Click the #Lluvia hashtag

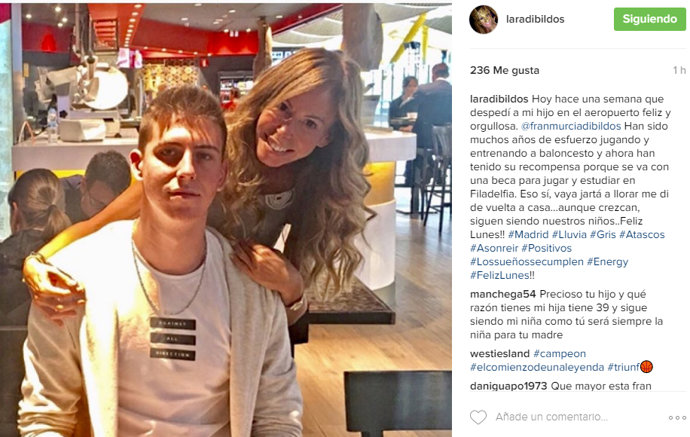coord(569,235)
